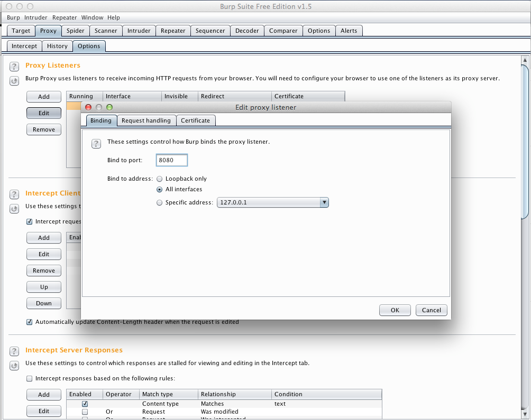
Task: Click help icon beside Proxy Listeners heading
Action: point(14,66)
